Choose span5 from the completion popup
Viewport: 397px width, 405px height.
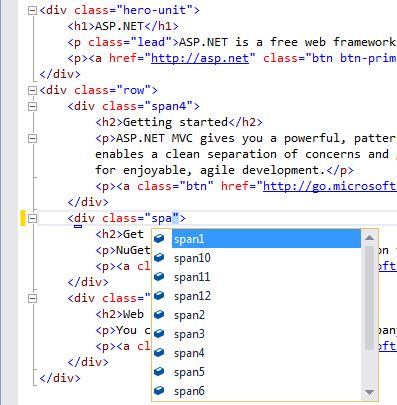click(x=189, y=372)
